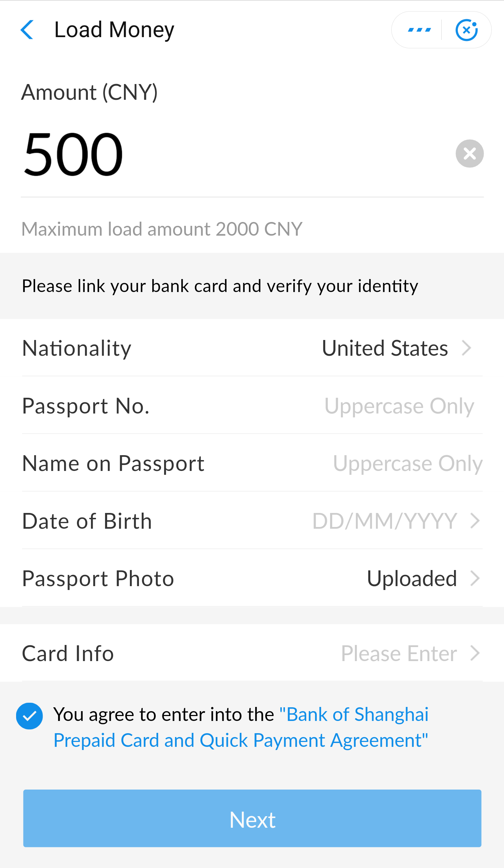
Task: Expand the Nationality selector chevron
Action: coord(467,348)
